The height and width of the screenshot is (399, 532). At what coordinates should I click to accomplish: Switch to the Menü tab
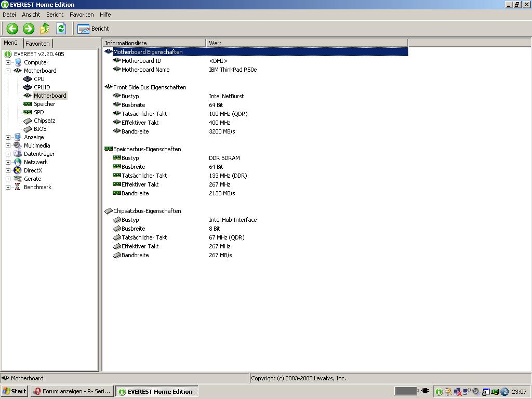[11, 43]
